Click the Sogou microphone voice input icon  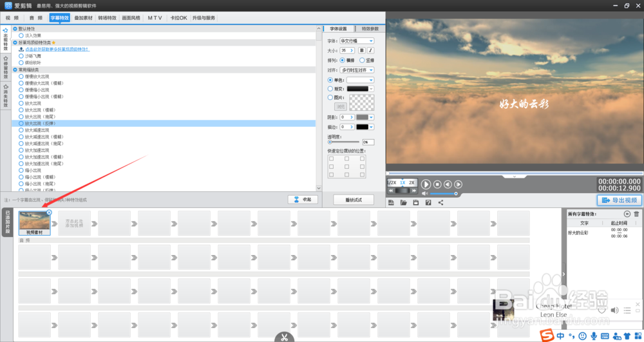pyautogui.click(x=594, y=336)
